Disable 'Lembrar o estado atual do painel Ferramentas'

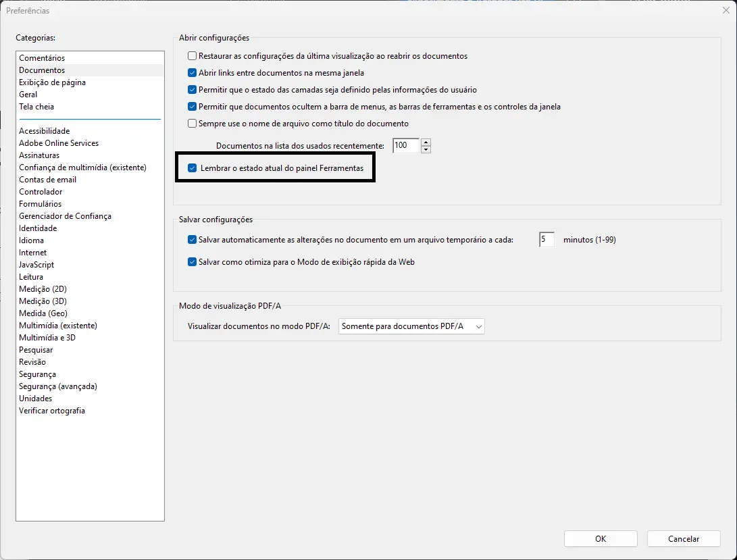[x=193, y=168]
